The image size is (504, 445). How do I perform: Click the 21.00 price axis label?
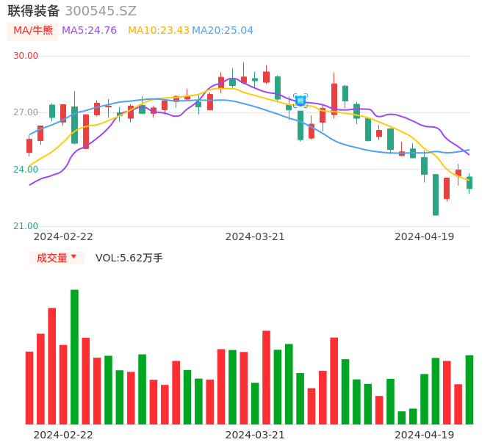(26, 226)
